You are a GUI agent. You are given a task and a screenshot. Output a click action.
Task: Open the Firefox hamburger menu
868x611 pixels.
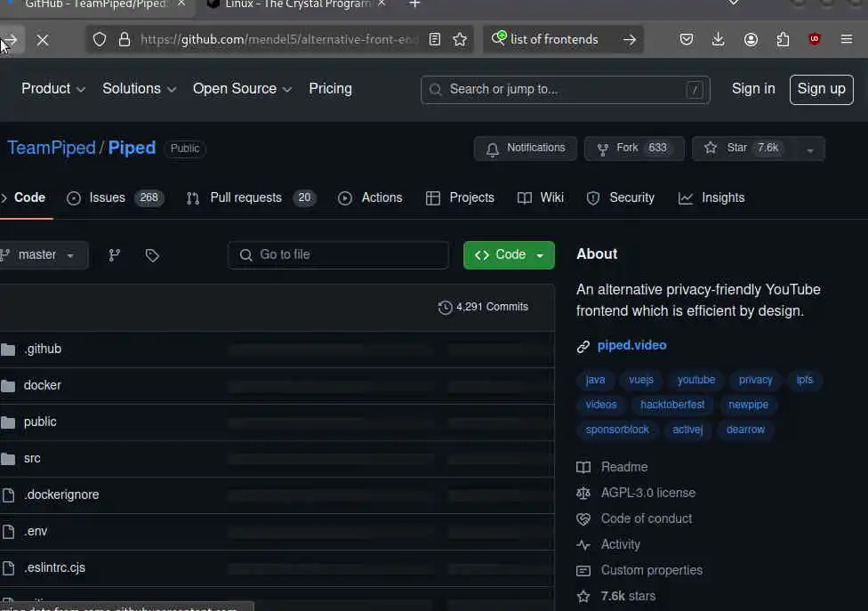[847, 39]
